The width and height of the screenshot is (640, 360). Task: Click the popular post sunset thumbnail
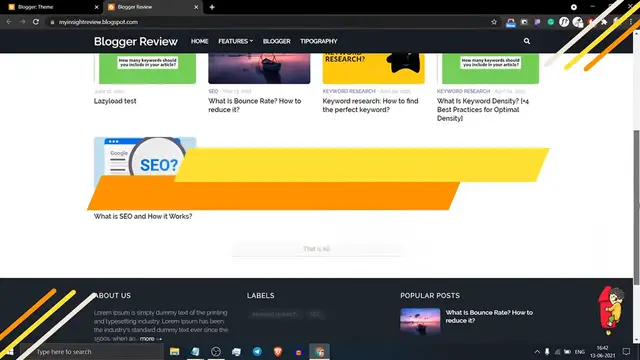click(x=420, y=321)
